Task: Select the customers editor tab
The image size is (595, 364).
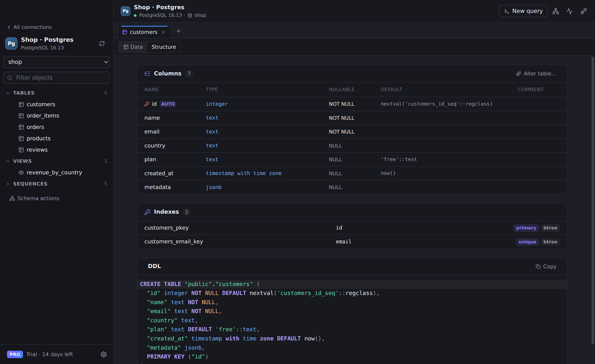Action: click(x=144, y=32)
